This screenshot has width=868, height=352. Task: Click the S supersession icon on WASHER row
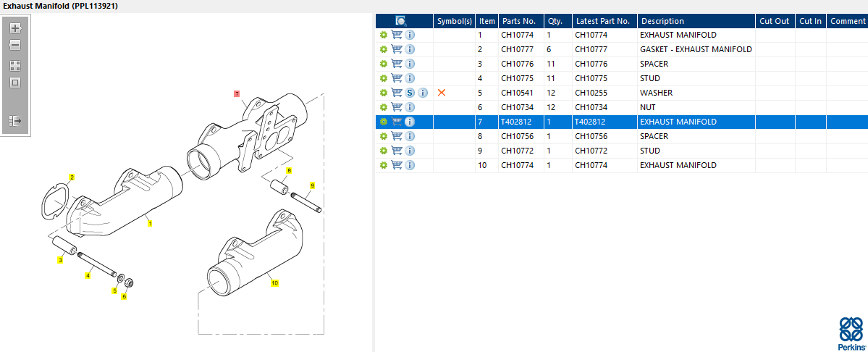click(x=410, y=93)
